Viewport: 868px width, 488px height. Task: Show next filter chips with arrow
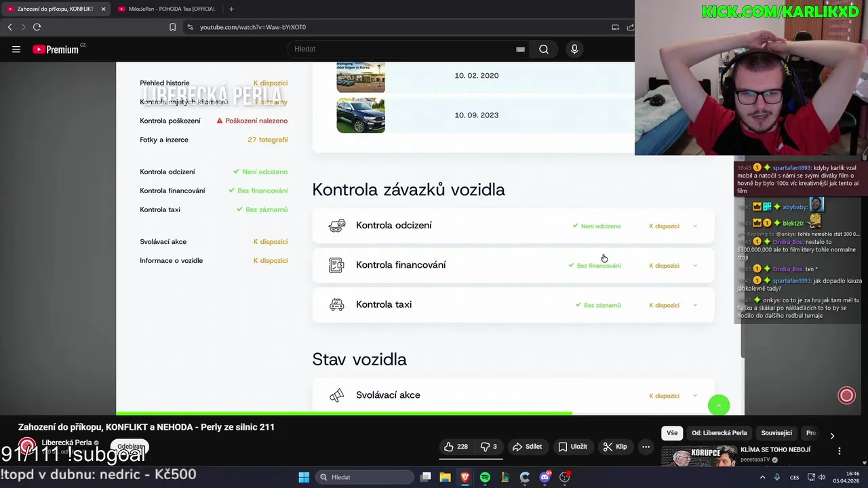tap(832, 435)
